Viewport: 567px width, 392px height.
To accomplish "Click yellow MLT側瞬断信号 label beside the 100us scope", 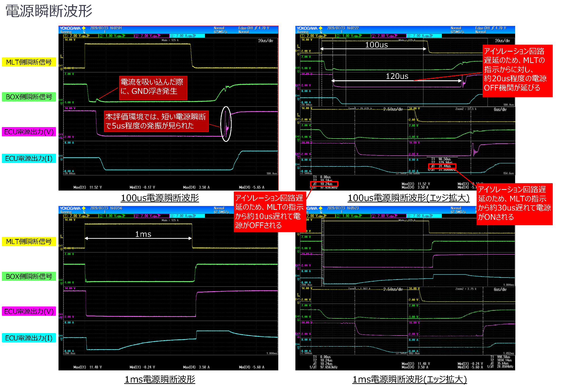I will point(29,62).
